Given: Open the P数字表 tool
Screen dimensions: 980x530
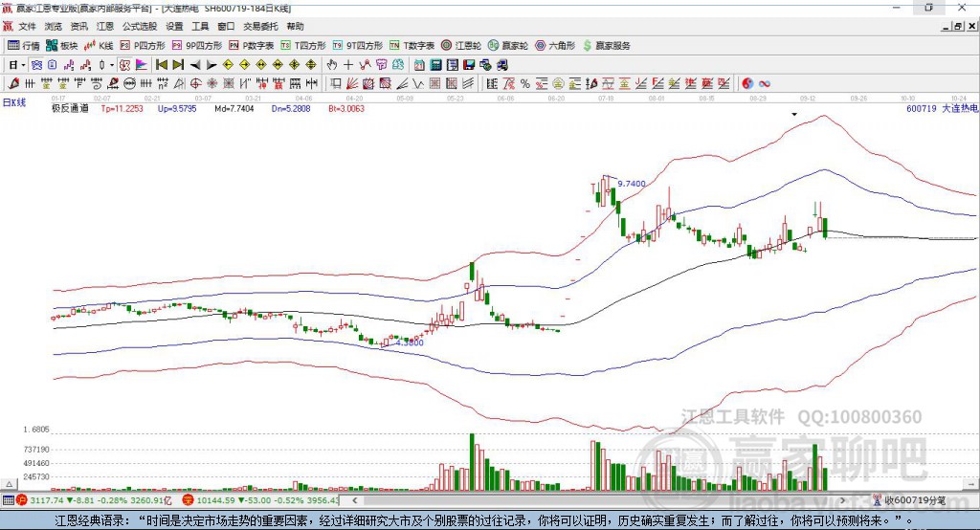Looking at the screenshot, I should coord(252,46).
